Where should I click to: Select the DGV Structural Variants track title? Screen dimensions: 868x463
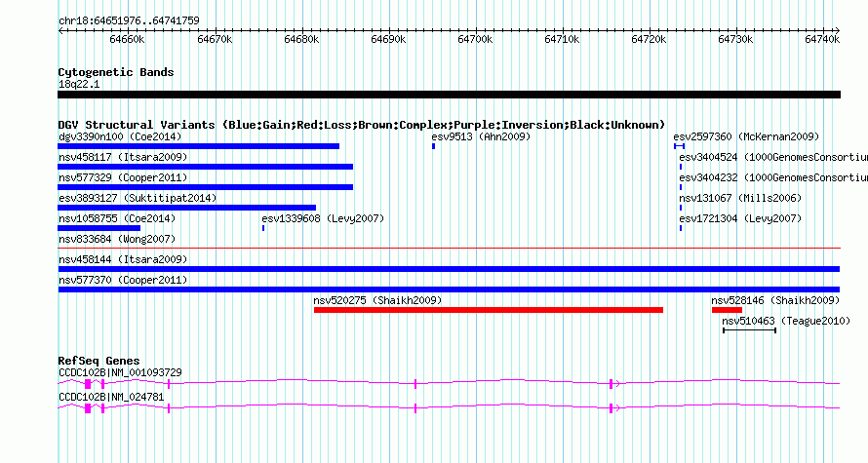click(x=362, y=125)
